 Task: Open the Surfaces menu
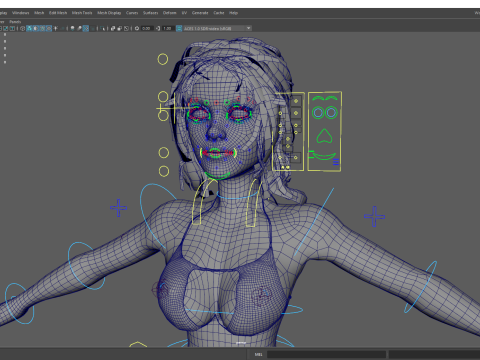click(x=150, y=13)
